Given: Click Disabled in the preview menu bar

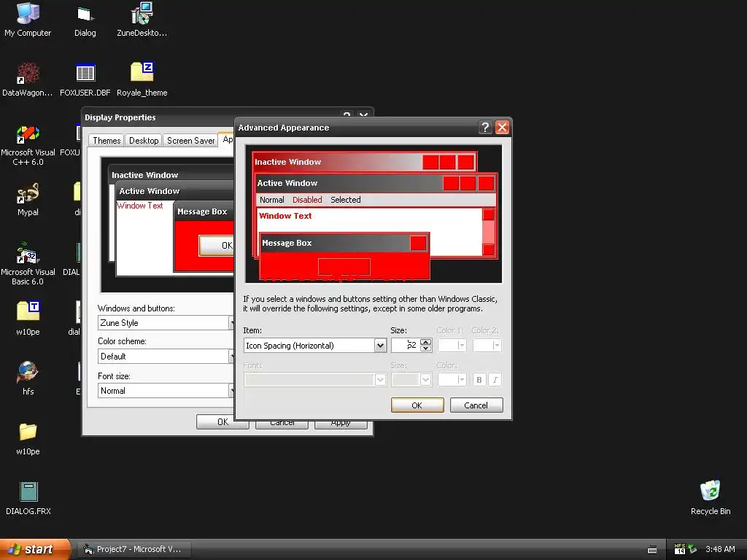Looking at the screenshot, I should click(x=307, y=200).
